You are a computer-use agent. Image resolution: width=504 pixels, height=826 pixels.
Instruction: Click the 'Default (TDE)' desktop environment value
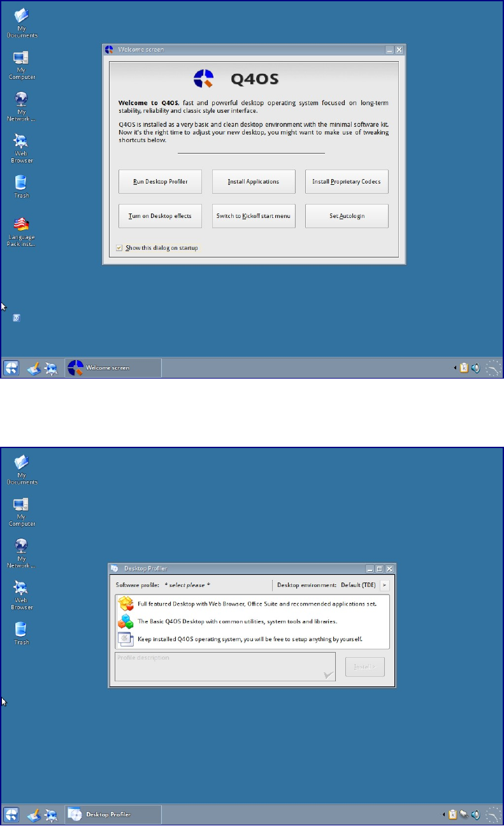tap(359, 585)
